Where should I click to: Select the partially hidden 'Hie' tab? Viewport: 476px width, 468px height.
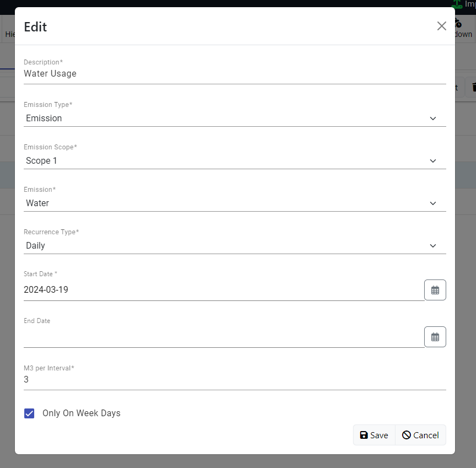click(9, 34)
